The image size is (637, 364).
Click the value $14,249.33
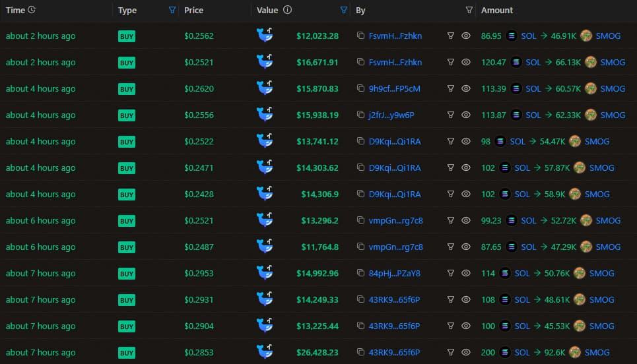(x=318, y=299)
